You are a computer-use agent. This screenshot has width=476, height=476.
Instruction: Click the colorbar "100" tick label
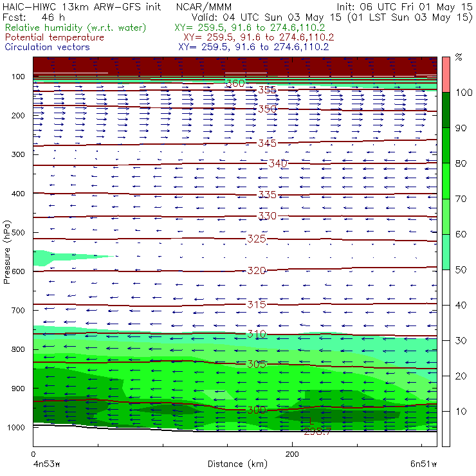464,92
